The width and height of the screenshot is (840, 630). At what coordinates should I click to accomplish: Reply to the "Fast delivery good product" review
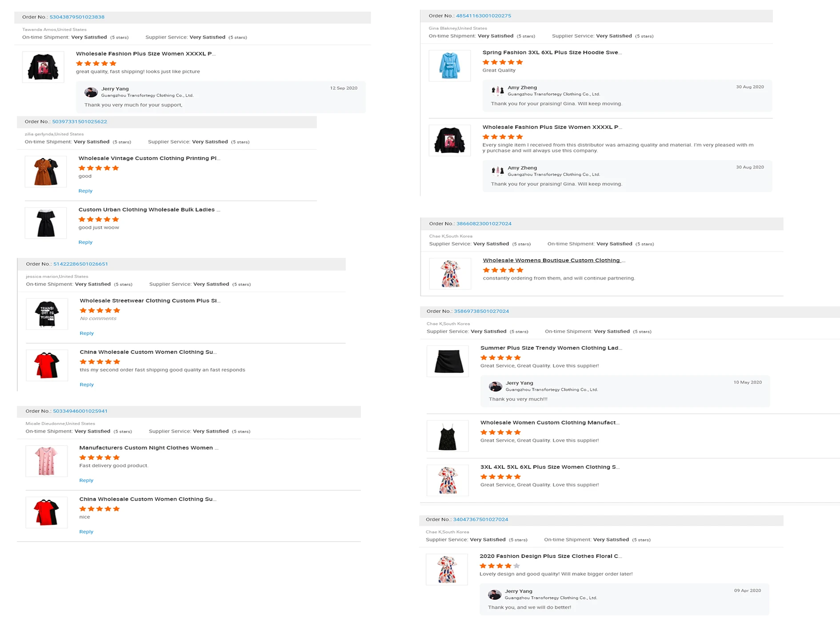(86, 481)
